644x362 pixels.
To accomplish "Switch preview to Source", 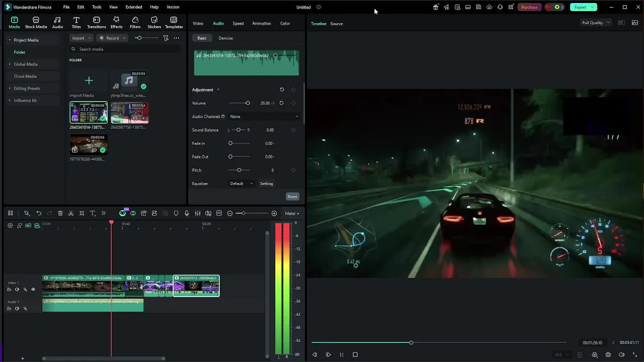I will [x=337, y=24].
